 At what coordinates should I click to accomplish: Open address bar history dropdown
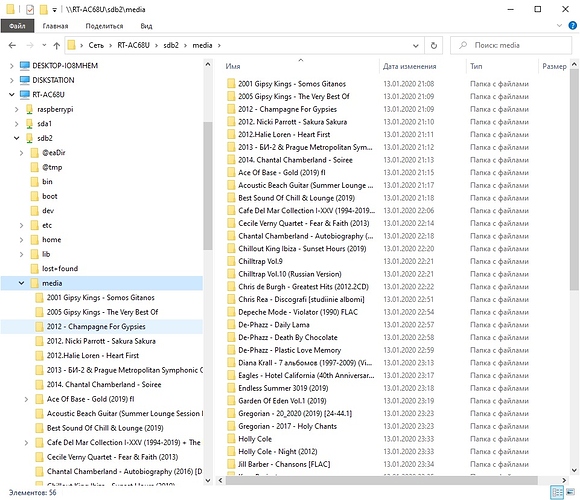pos(416,45)
